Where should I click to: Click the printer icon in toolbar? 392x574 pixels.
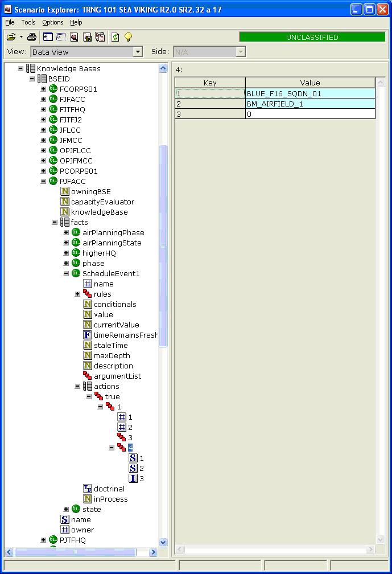(x=32, y=37)
